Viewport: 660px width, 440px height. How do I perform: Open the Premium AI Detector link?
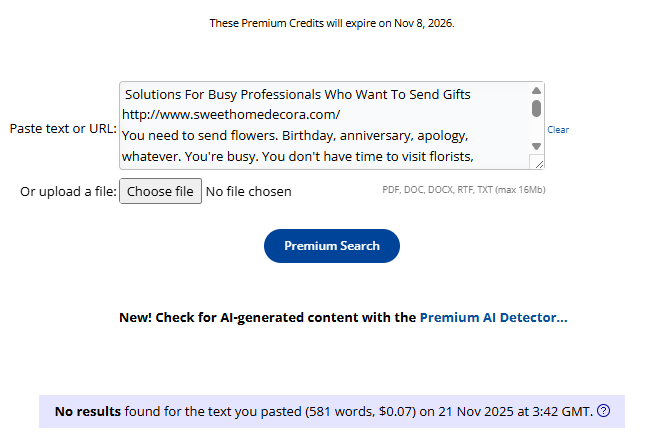point(493,317)
